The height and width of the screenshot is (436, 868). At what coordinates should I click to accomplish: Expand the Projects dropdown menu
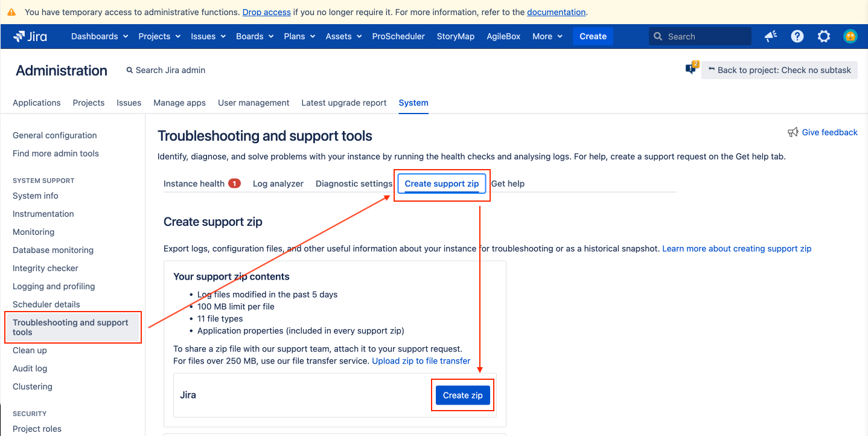point(159,36)
